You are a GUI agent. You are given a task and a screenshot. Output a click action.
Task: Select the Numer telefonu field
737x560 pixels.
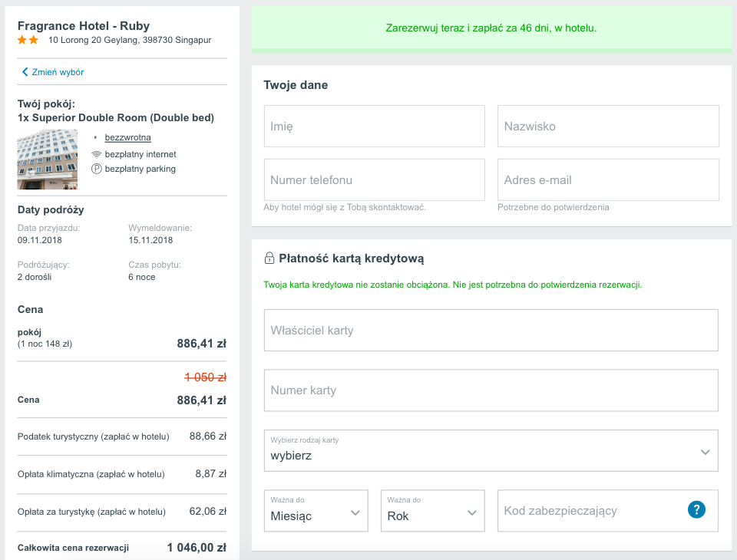[375, 180]
